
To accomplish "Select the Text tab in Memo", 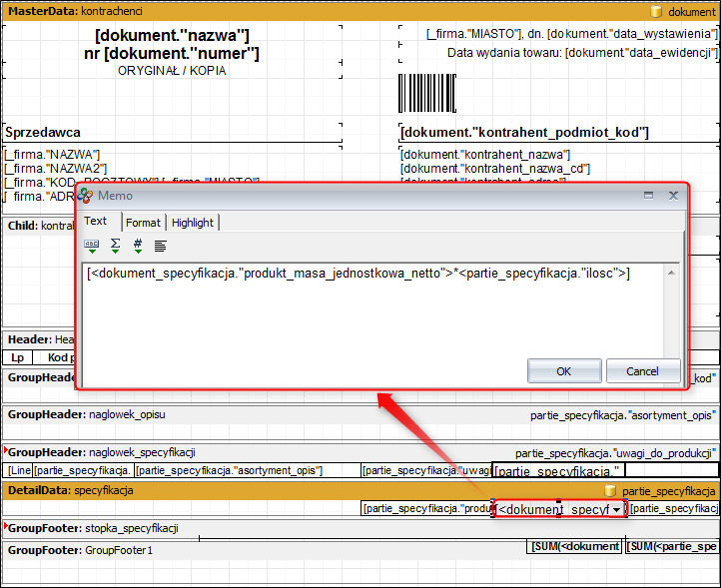I will [x=96, y=222].
